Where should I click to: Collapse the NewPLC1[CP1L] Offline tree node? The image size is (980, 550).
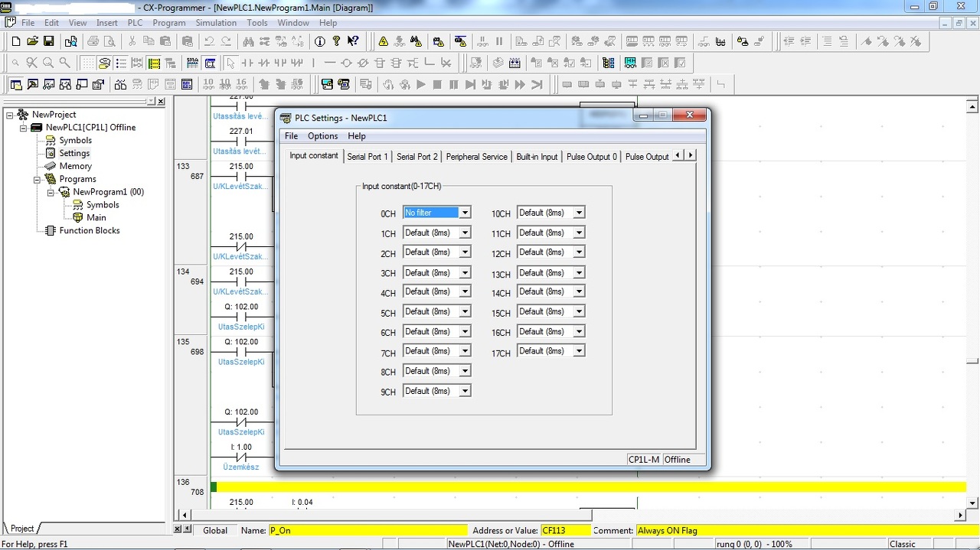click(24, 128)
